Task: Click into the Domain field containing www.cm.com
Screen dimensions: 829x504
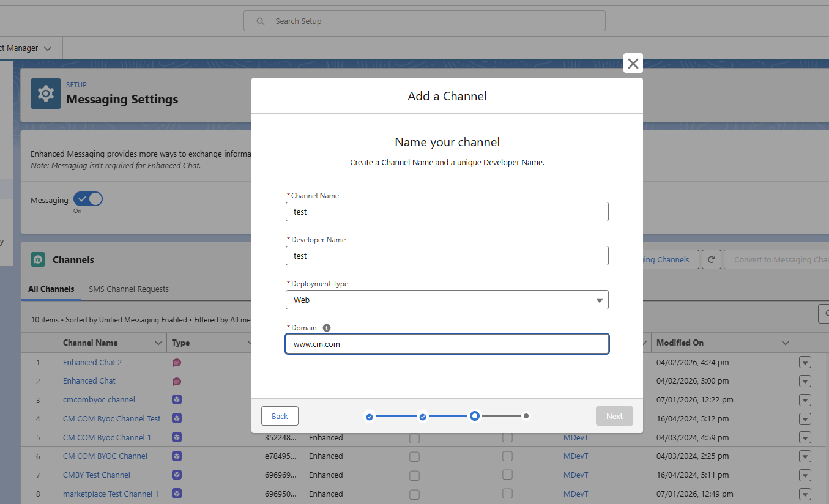Action: click(447, 344)
